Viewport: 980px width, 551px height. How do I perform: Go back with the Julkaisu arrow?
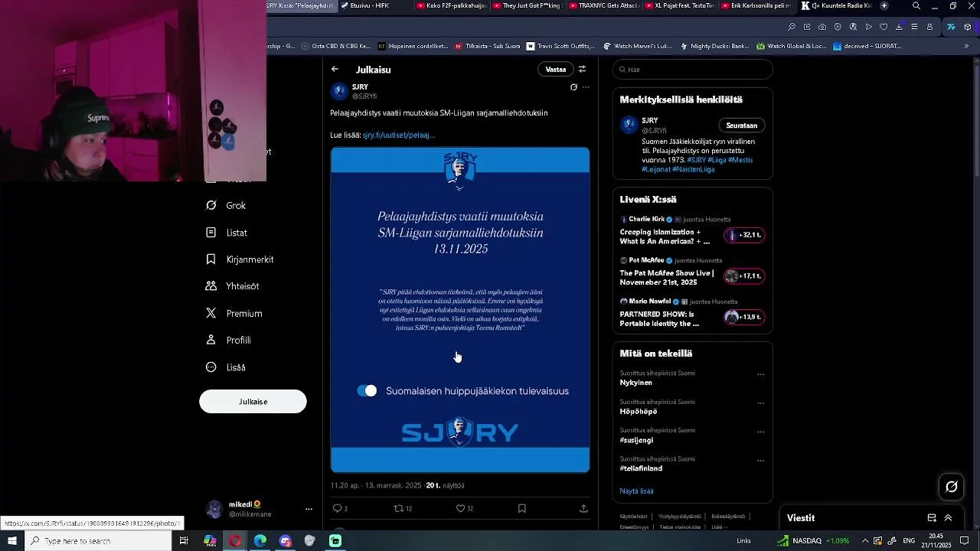[x=335, y=69]
